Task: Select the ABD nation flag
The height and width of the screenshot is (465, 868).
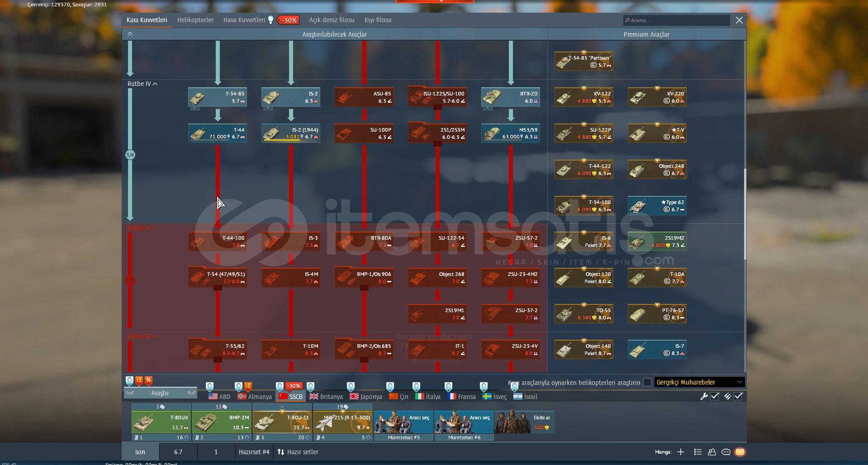Action: [x=219, y=396]
